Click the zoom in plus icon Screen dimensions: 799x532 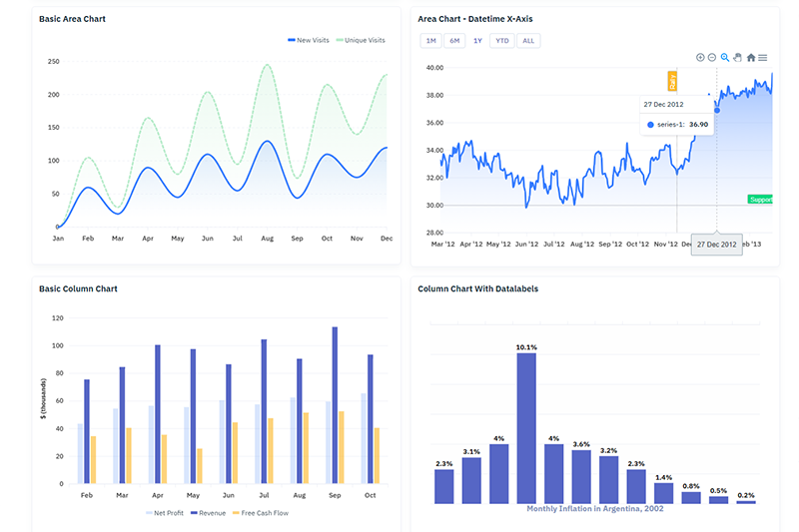[x=700, y=58]
